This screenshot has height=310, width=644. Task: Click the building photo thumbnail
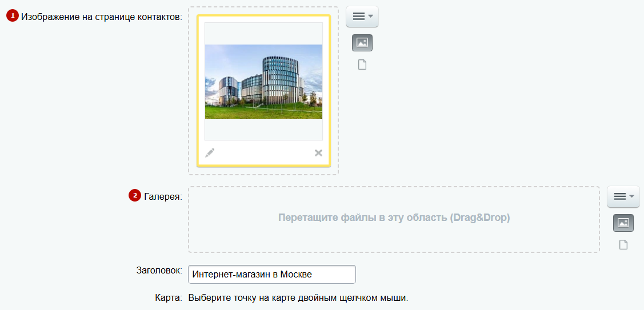tap(263, 81)
